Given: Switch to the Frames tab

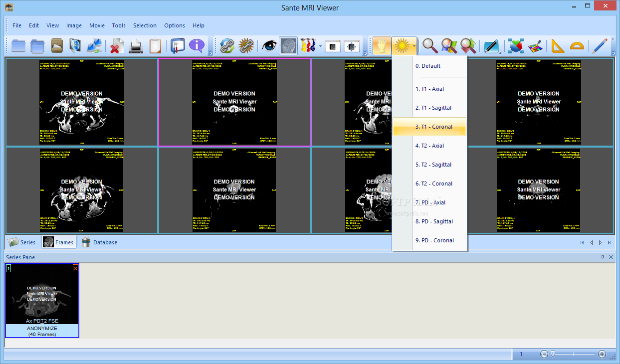Looking at the screenshot, I should (58, 242).
